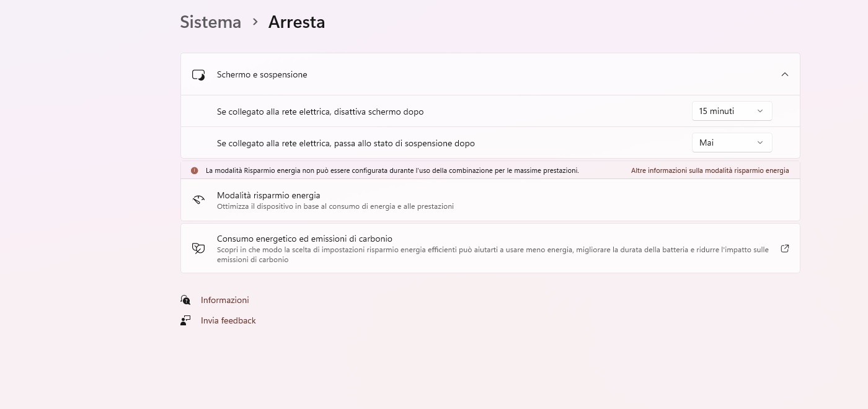Click the leaf-heart icon for Consumo energetico

(x=198, y=248)
